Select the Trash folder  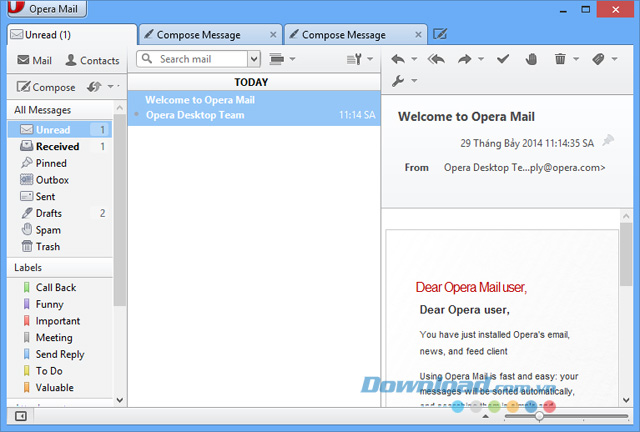[x=60, y=247]
